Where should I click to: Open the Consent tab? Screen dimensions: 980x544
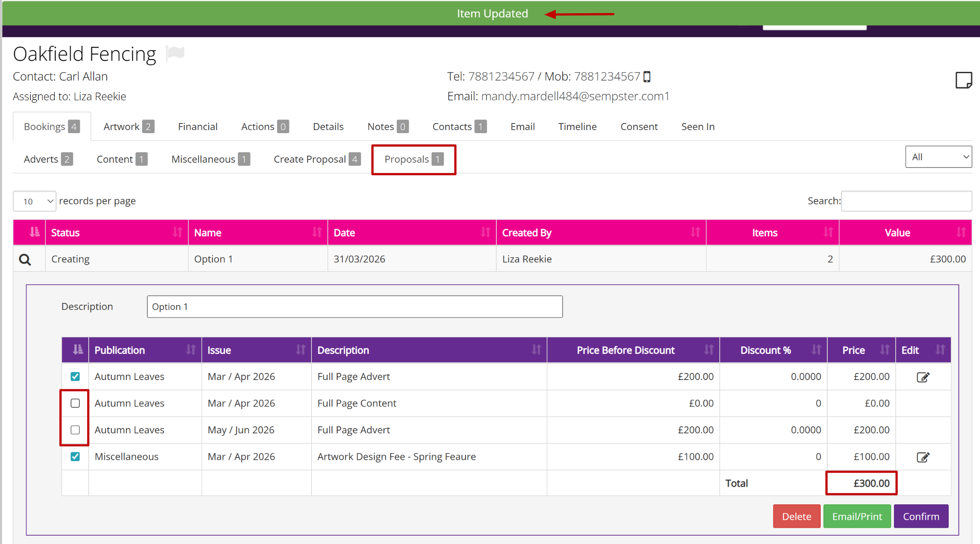(x=639, y=127)
